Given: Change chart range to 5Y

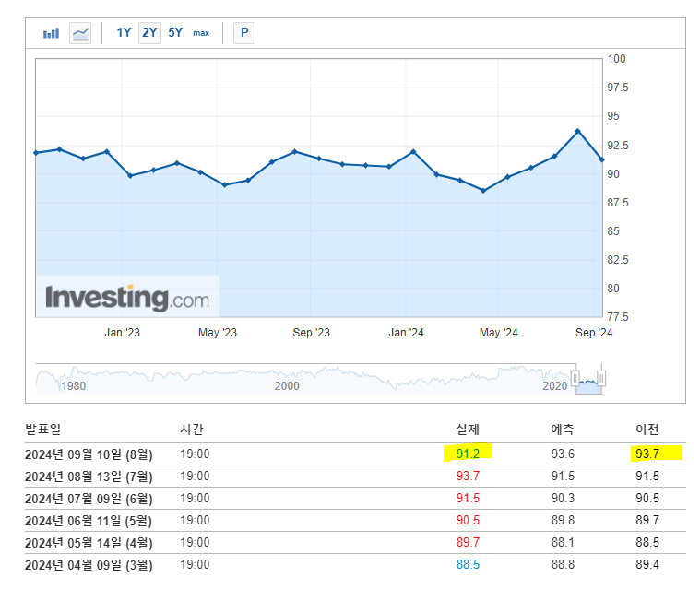Looking at the screenshot, I should (x=175, y=33).
